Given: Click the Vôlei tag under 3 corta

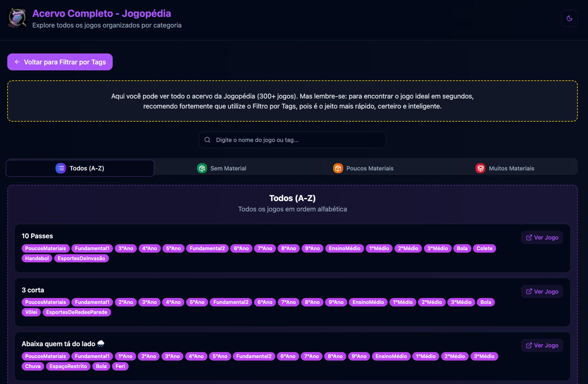Looking at the screenshot, I should (x=31, y=312).
